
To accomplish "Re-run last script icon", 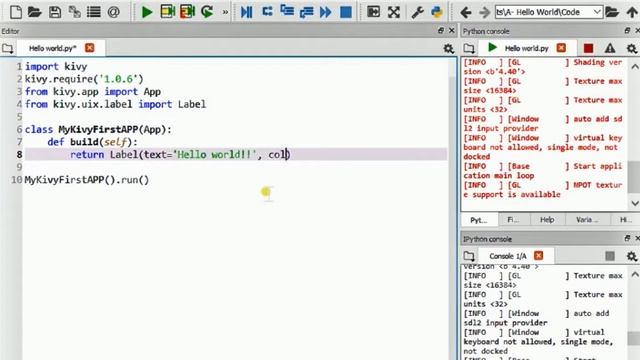I will (207, 12).
